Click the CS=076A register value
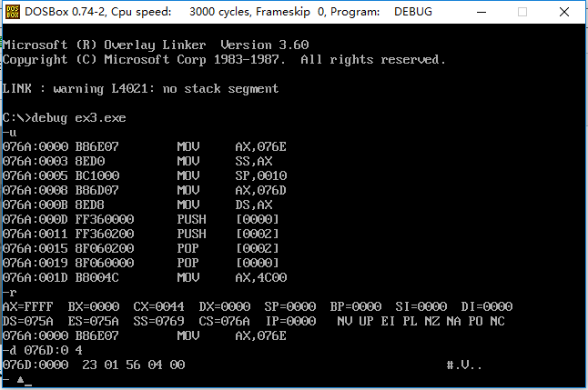The width and height of the screenshot is (588, 390). pyautogui.click(x=225, y=321)
